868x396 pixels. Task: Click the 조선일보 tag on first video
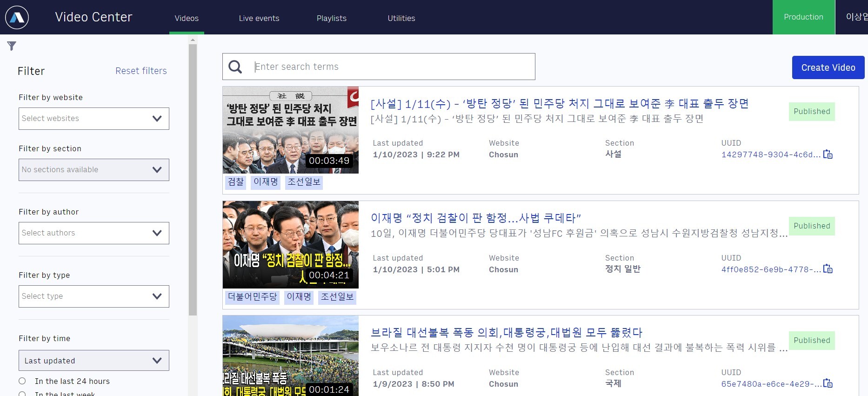[x=304, y=182]
